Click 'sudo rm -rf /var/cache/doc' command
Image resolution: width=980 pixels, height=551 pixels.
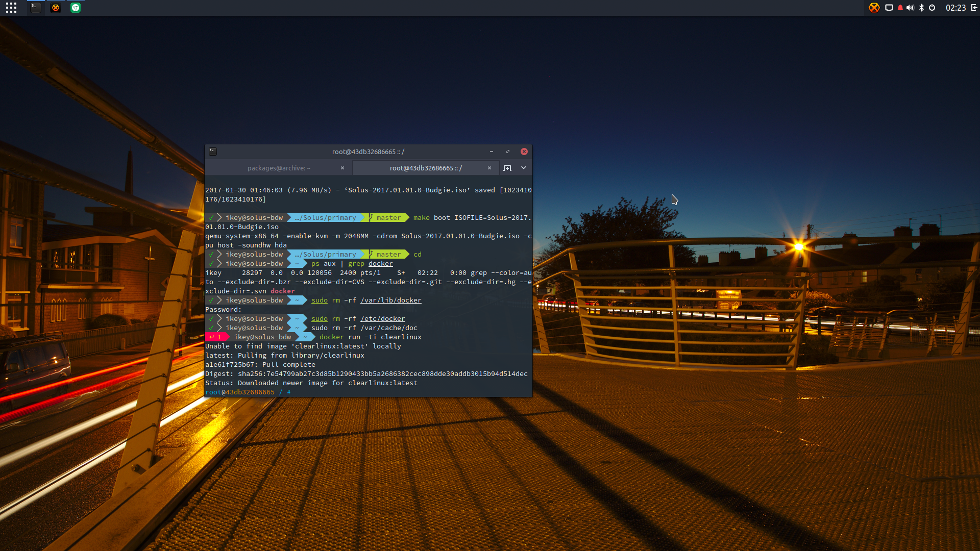364,328
